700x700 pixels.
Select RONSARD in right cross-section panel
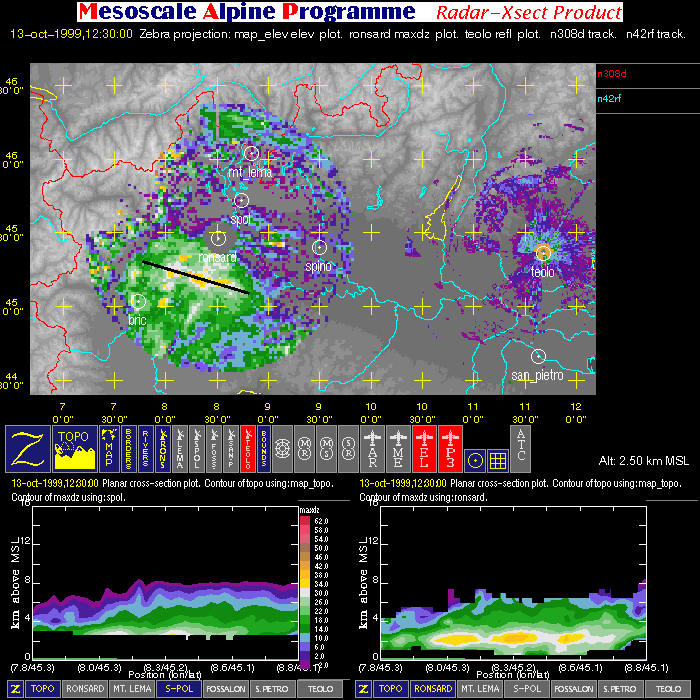pyautogui.click(x=432, y=689)
